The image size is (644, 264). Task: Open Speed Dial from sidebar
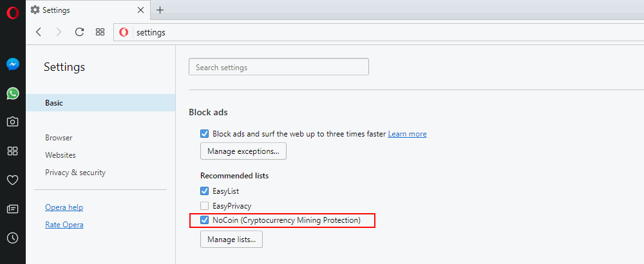[12, 151]
